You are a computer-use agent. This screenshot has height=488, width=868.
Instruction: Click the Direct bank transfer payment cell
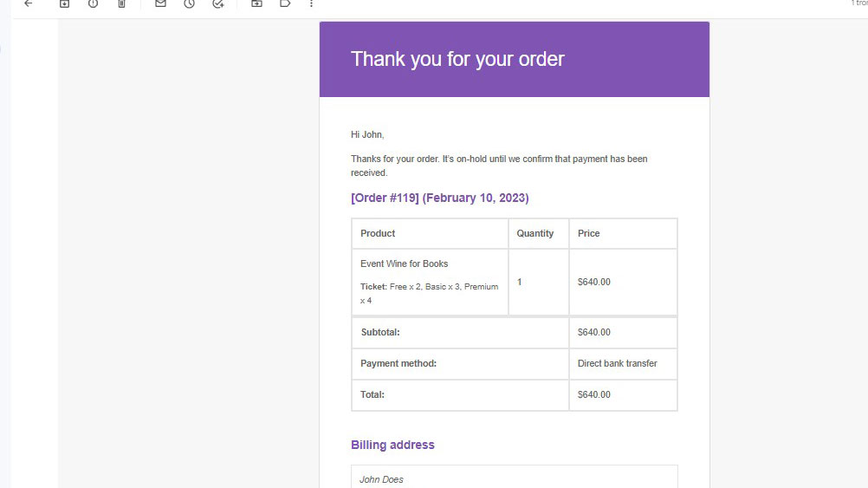click(x=618, y=363)
